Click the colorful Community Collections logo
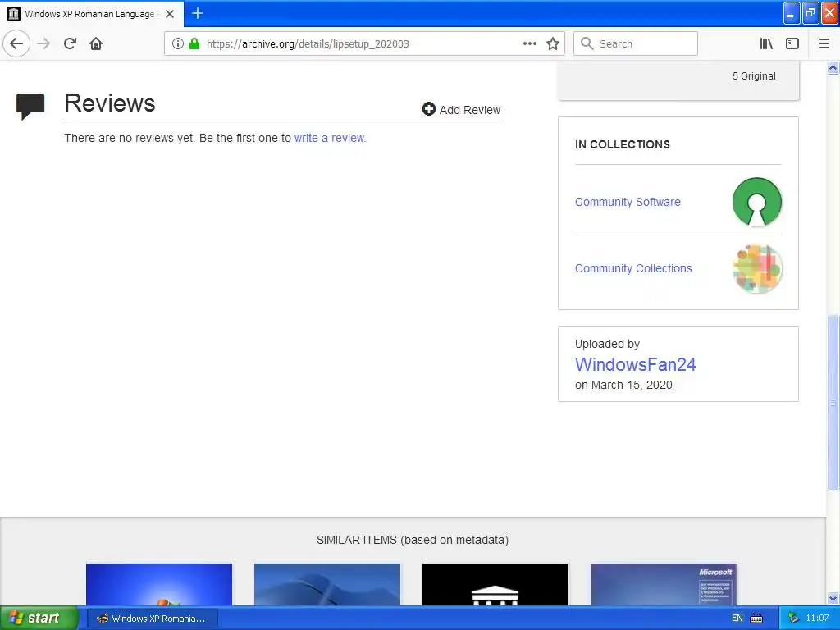 [x=756, y=268]
